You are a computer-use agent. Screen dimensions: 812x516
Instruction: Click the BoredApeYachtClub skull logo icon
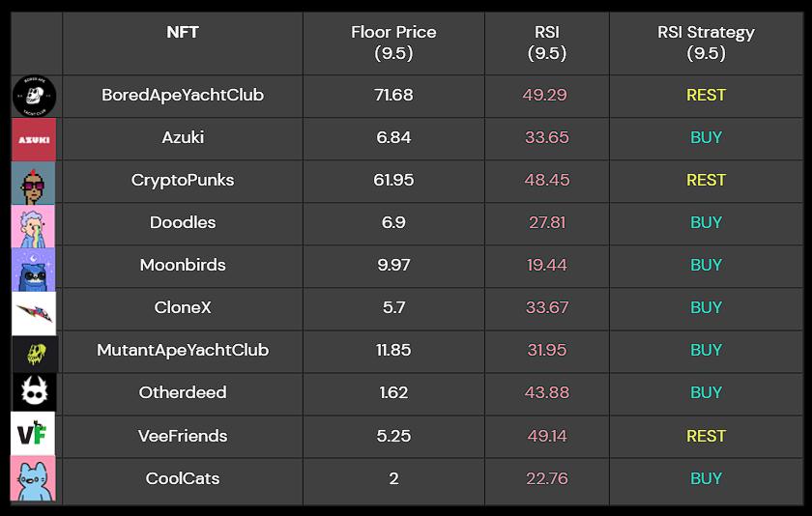point(34,97)
